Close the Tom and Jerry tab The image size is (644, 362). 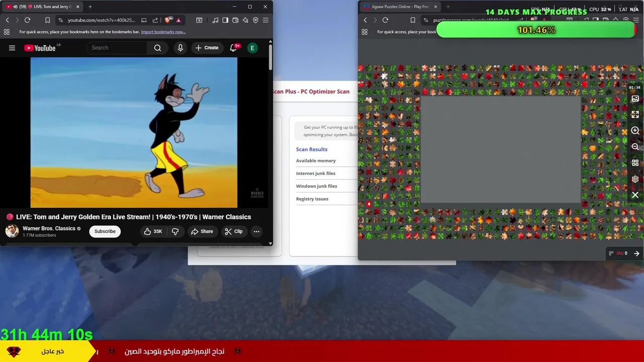coord(77,7)
